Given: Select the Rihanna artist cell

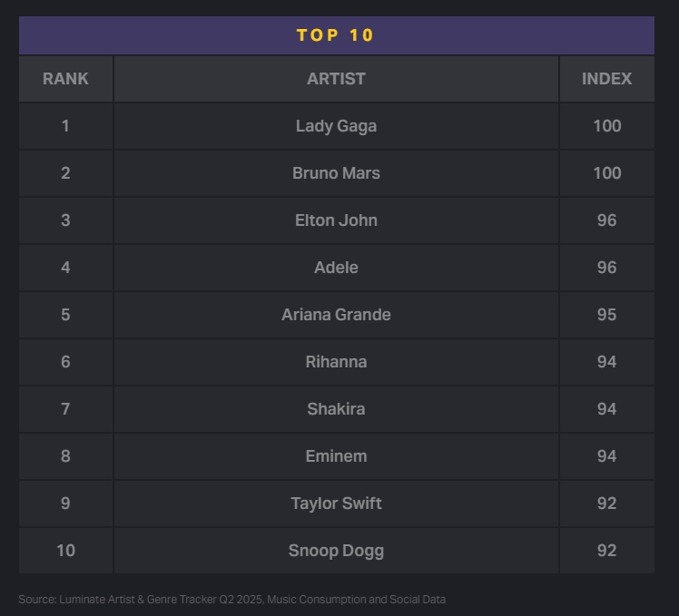Looking at the screenshot, I should [336, 362].
